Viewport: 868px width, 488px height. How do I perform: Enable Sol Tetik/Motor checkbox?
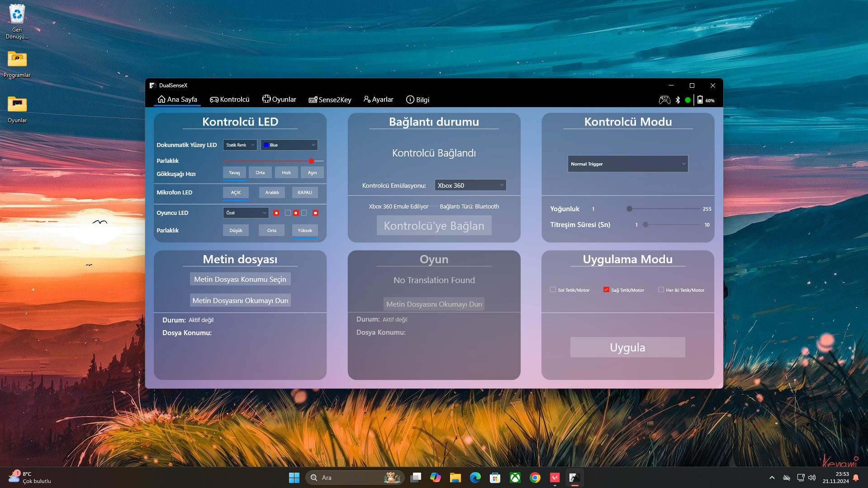pos(553,290)
